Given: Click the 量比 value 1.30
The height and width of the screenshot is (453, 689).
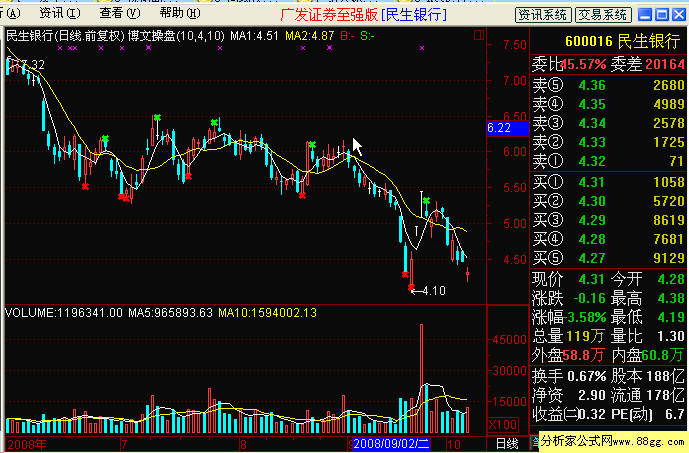Looking at the screenshot, I should (671, 336).
